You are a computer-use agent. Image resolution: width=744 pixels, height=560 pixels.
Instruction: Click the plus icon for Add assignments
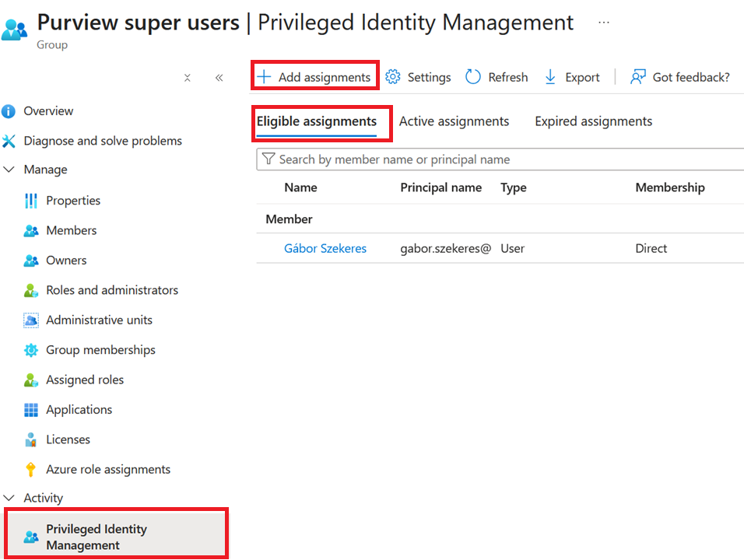coord(264,77)
